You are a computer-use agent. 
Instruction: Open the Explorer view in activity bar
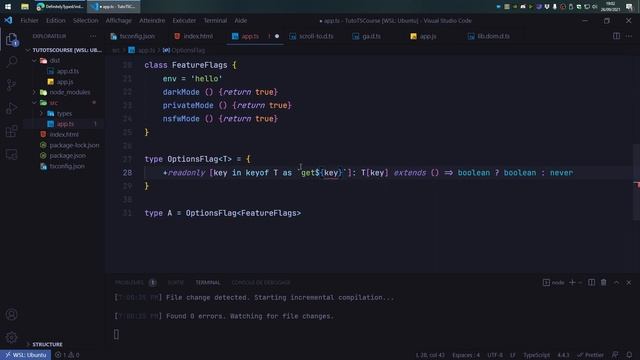(12, 40)
